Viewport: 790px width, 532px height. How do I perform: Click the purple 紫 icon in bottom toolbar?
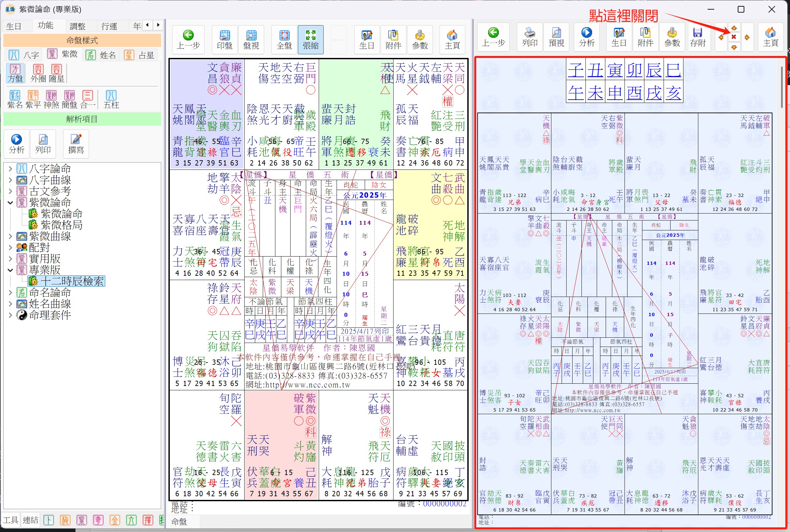coord(81,520)
